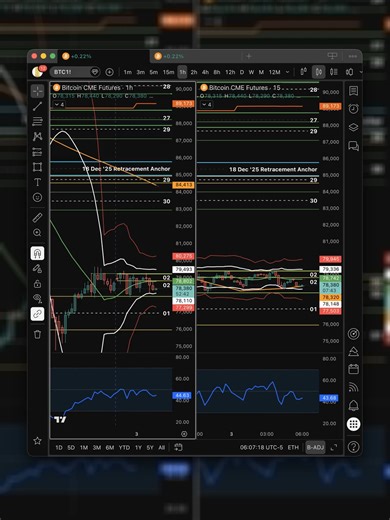Open the Fibonacci and Gann tools

click(x=37, y=121)
